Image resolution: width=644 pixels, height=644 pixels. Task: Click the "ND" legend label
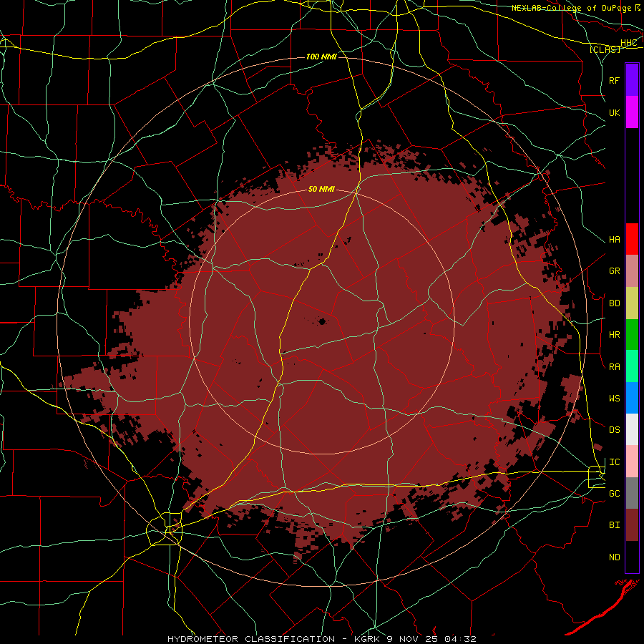(615, 557)
